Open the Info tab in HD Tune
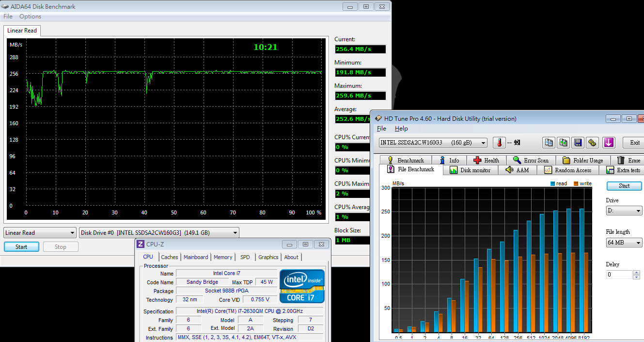Screen dimensions: 644x342 tap(449, 160)
